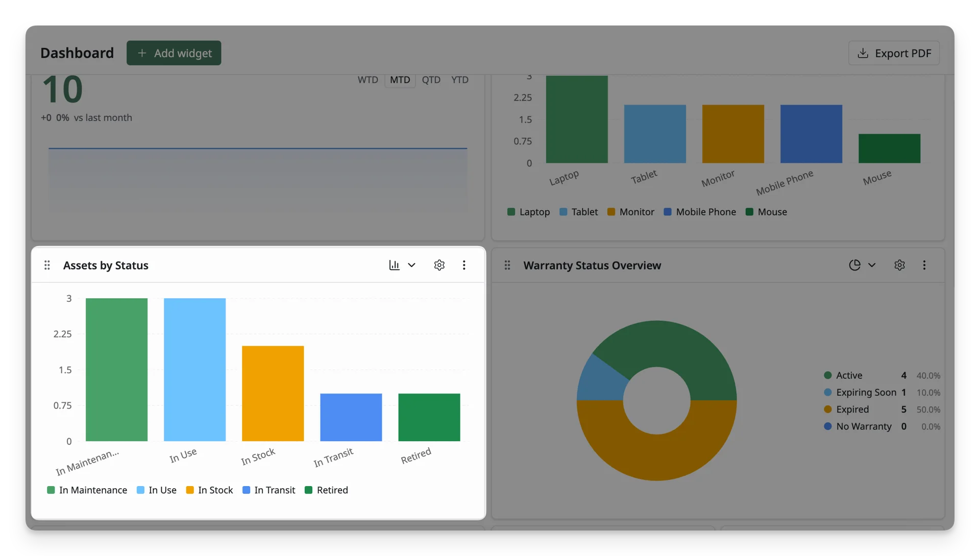
Task: Click the Laptop bar in top chart
Action: [577, 119]
